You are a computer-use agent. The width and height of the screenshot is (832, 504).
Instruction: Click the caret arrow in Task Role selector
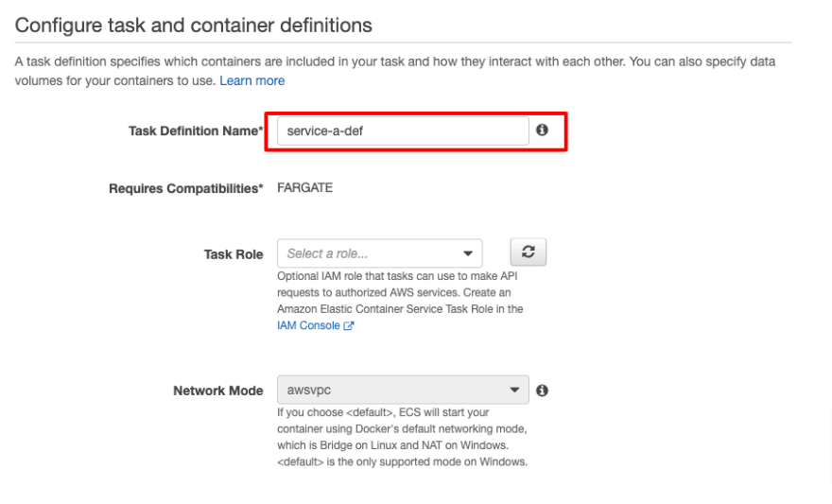pos(467,253)
